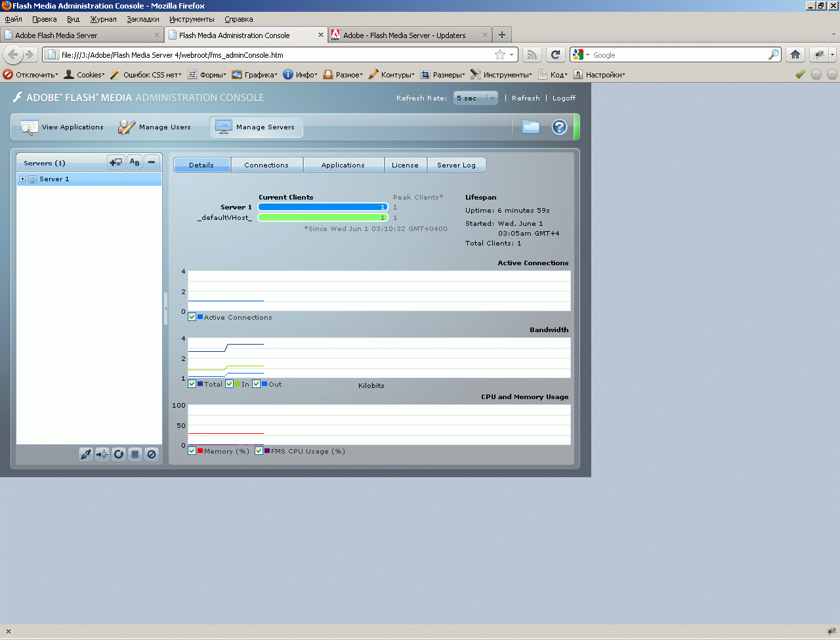Open the Закладки menu
Screen dimensions: 840x640
click(x=143, y=19)
